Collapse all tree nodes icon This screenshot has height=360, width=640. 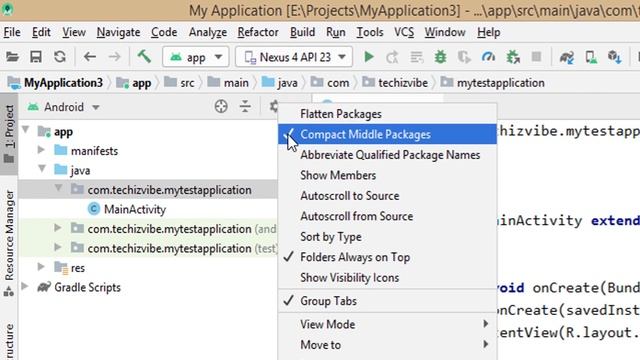[x=245, y=107]
